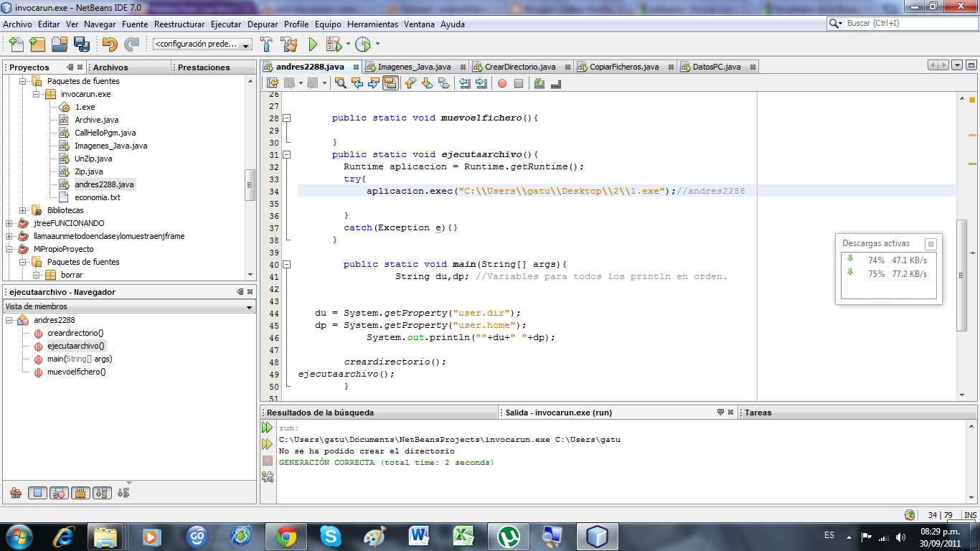Image resolution: width=980 pixels, height=551 pixels.
Task: Click the Undo icon
Action: [x=109, y=44]
